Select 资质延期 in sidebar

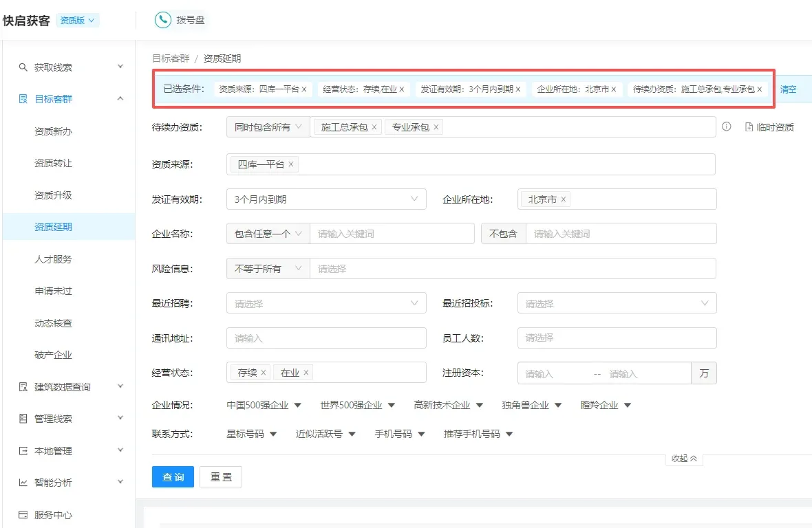68,226
